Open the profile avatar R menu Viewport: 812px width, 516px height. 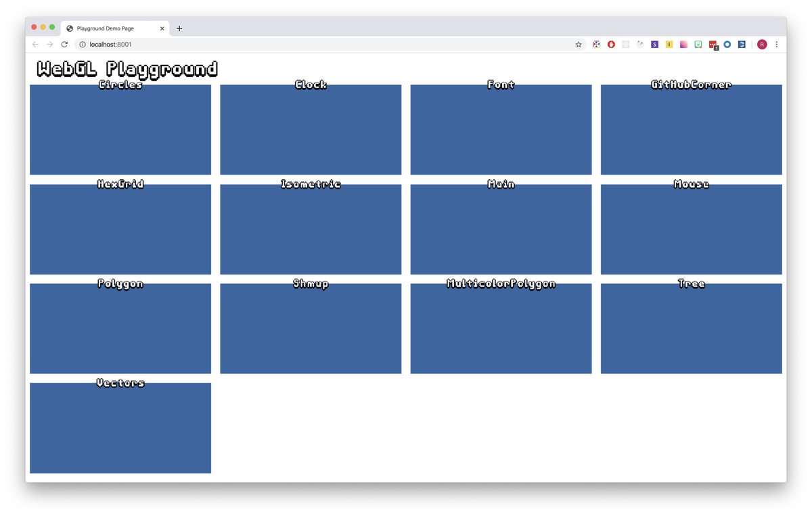(x=762, y=45)
